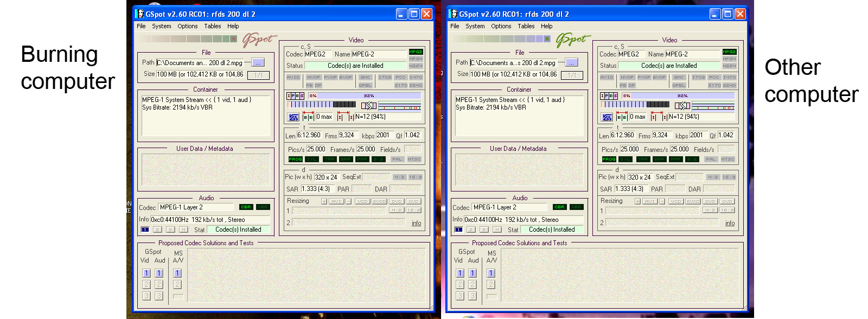
Task: Click the Resizing DVD button in the right GSpot window
Action: 710,201
